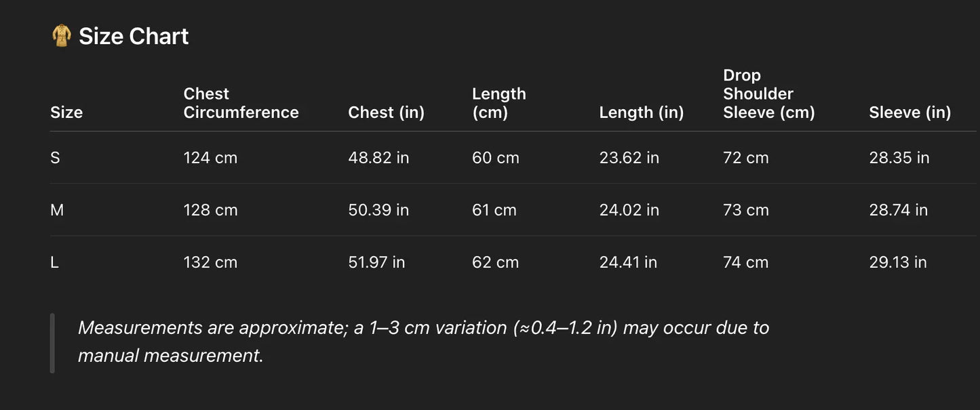Click the 50.39 in chest cell
980x410 pixels.
[x=378, y=210]
